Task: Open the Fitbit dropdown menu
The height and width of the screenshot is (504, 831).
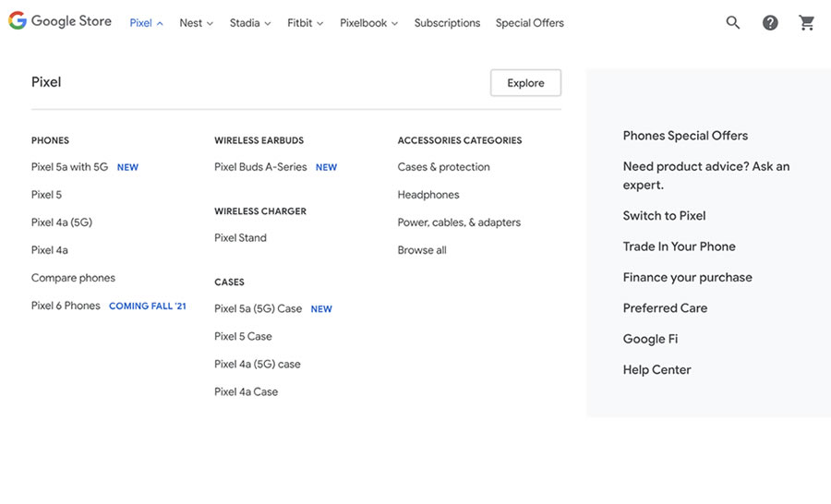Action: tap(305, 23)
